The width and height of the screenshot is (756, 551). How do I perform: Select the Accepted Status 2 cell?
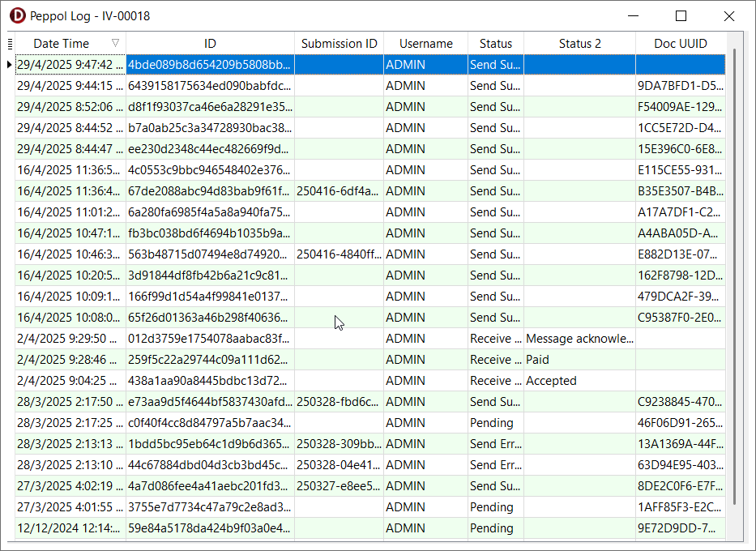pyautogui.click(x=579, y=381)
